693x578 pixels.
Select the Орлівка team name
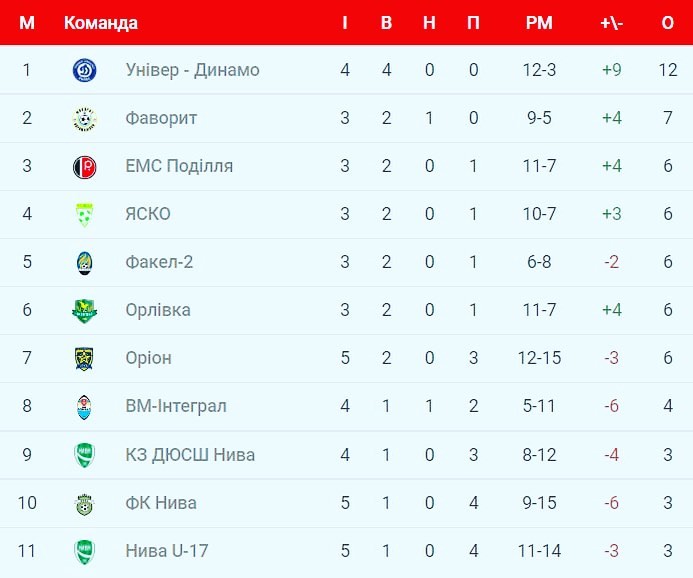tap(158, 310)
